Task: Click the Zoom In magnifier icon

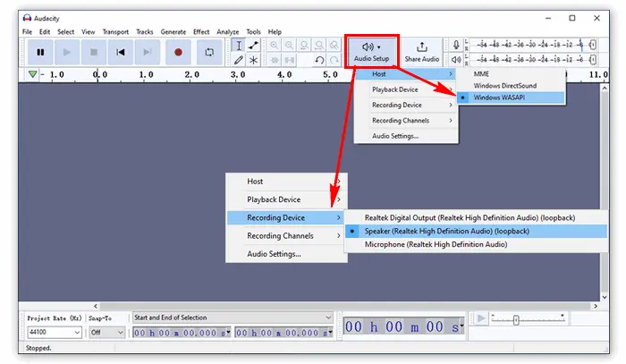Action: pyautogui.click(x=275, y=45)
